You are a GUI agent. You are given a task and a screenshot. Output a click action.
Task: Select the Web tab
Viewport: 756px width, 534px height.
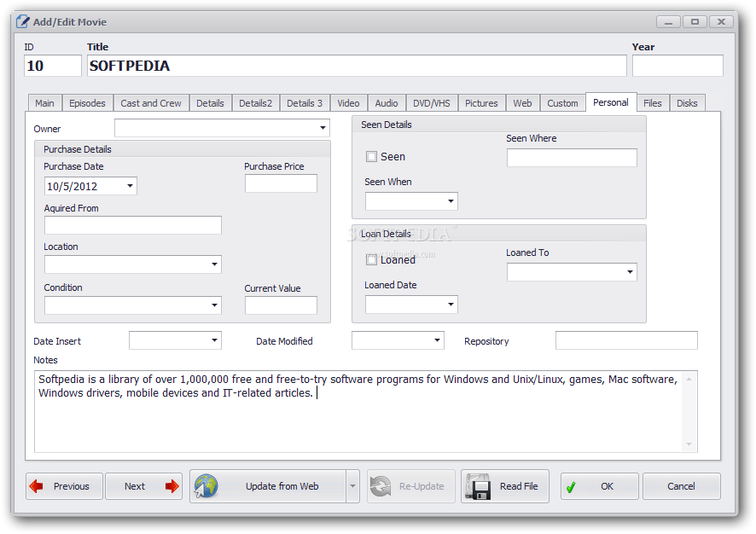tap(523, 103)
